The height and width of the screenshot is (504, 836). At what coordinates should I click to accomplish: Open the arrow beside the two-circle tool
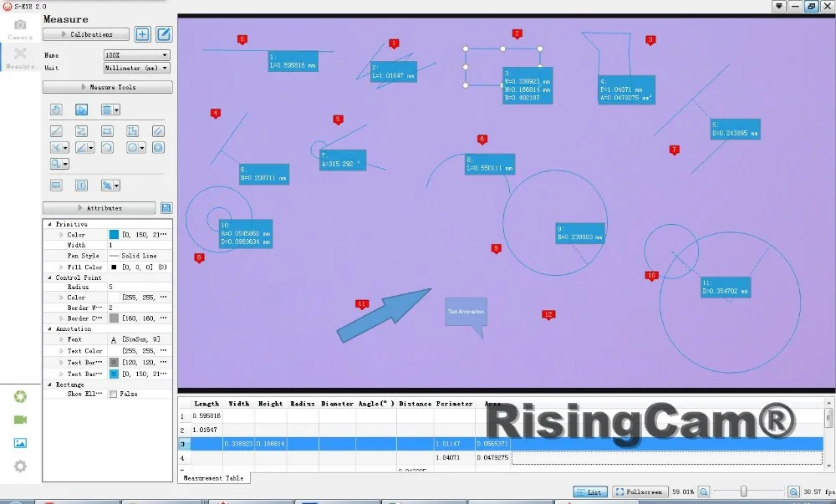(x=65, y=164)
